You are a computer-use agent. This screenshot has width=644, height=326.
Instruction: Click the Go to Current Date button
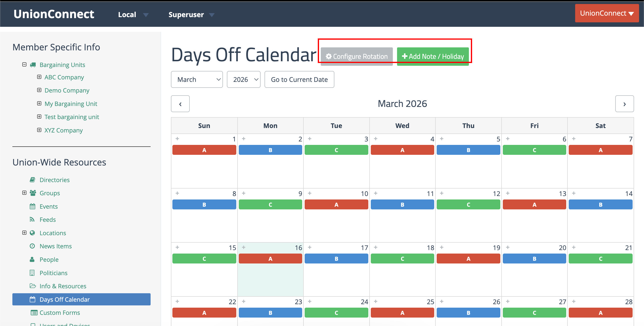tap(299, 79)
